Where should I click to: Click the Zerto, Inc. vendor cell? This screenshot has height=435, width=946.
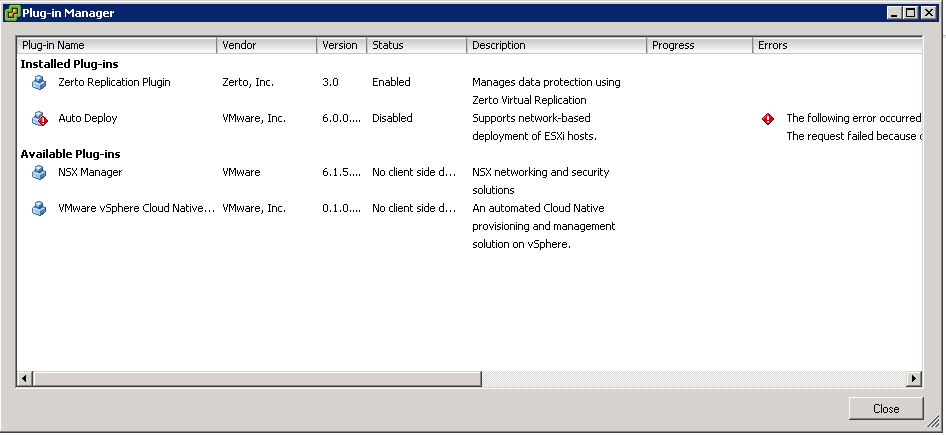[248, 82]
